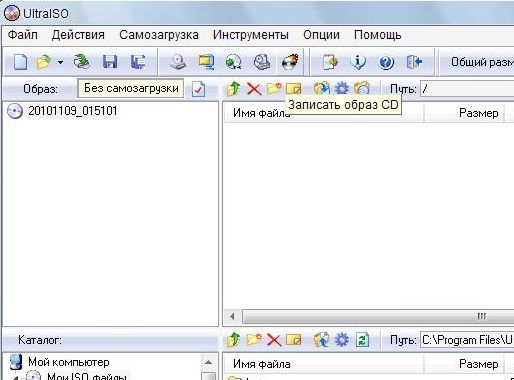Click the image Путь field showing /
Screen dimensions: 514x380
467,89
